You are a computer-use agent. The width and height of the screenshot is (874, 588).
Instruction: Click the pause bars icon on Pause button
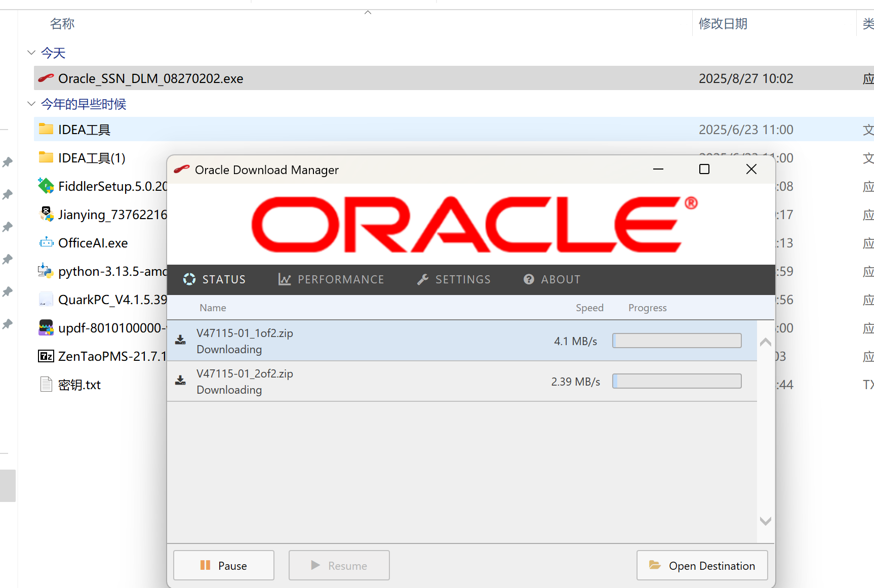(205, 565)
